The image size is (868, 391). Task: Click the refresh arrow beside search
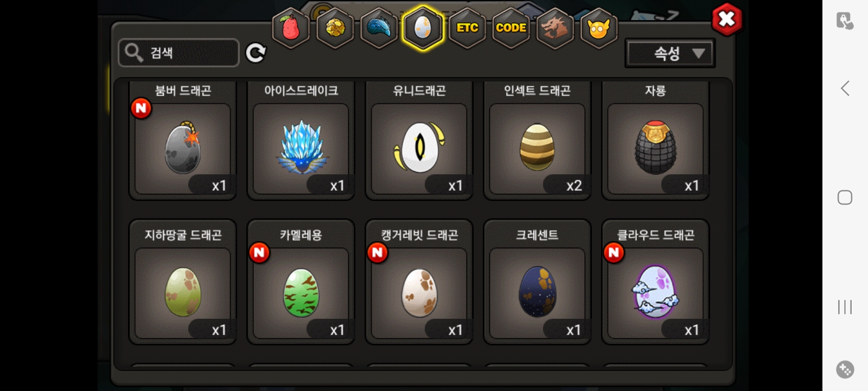pos(256,53)
